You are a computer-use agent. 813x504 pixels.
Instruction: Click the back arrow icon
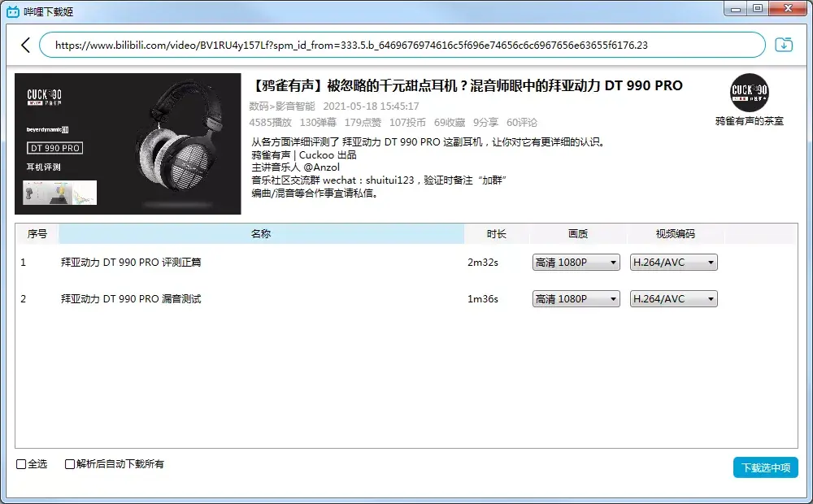[25, 45]
